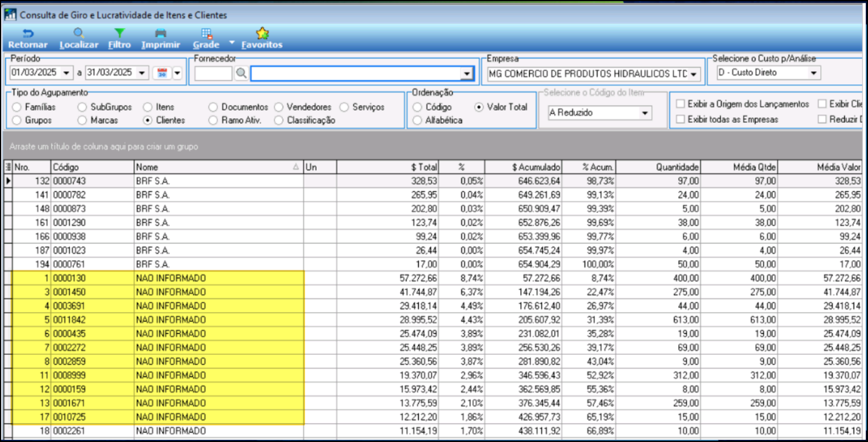Open the Localizar search tool
Screen dimensions: 868x442
click(x=79, y=39)
